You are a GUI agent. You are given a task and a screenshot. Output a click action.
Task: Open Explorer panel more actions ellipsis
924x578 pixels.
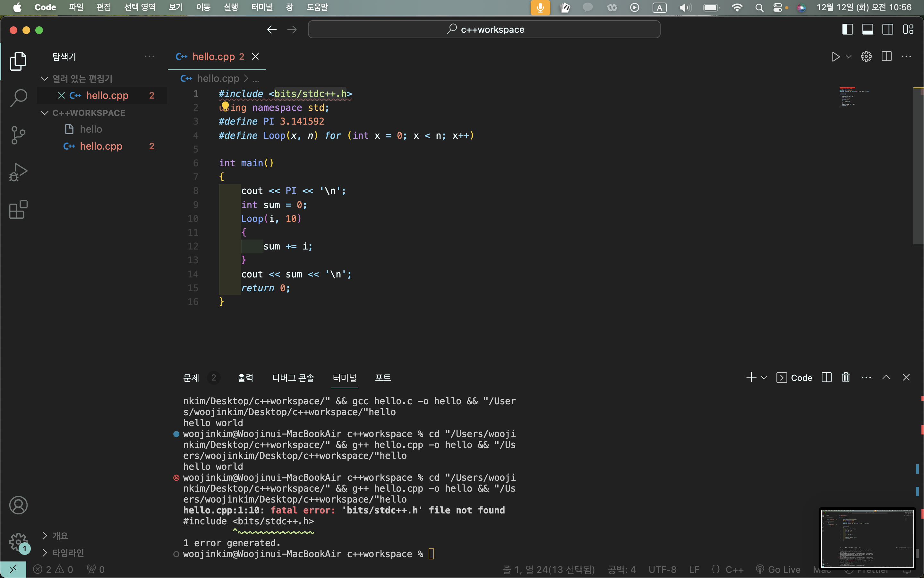pos(149,57)
